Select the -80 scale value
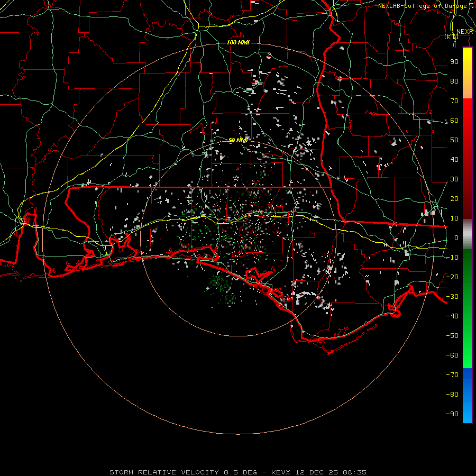This screenshot has width=476, height=476. pyautogui.click(x=452, y=395)
